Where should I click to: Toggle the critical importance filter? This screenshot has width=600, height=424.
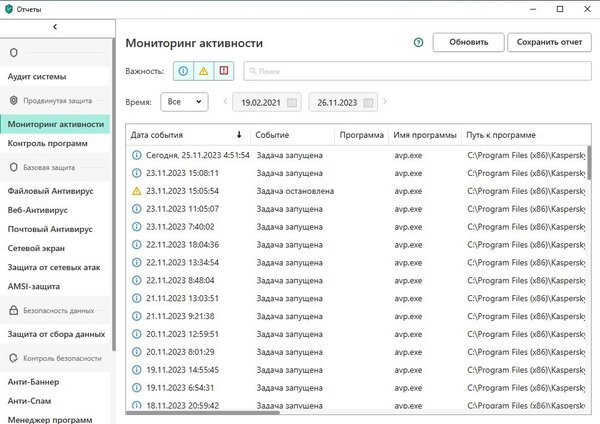(x=224, y=71)
